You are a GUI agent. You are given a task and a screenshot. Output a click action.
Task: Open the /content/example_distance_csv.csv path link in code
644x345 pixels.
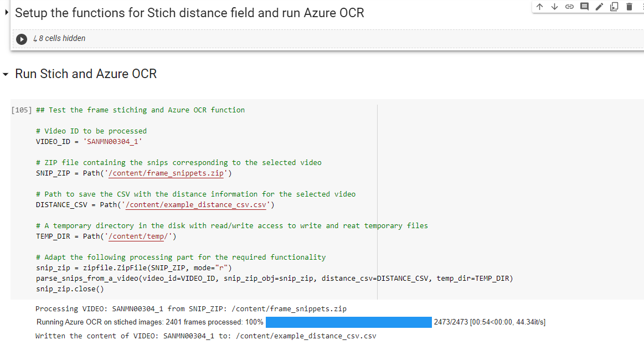click(x=196, y=205)
